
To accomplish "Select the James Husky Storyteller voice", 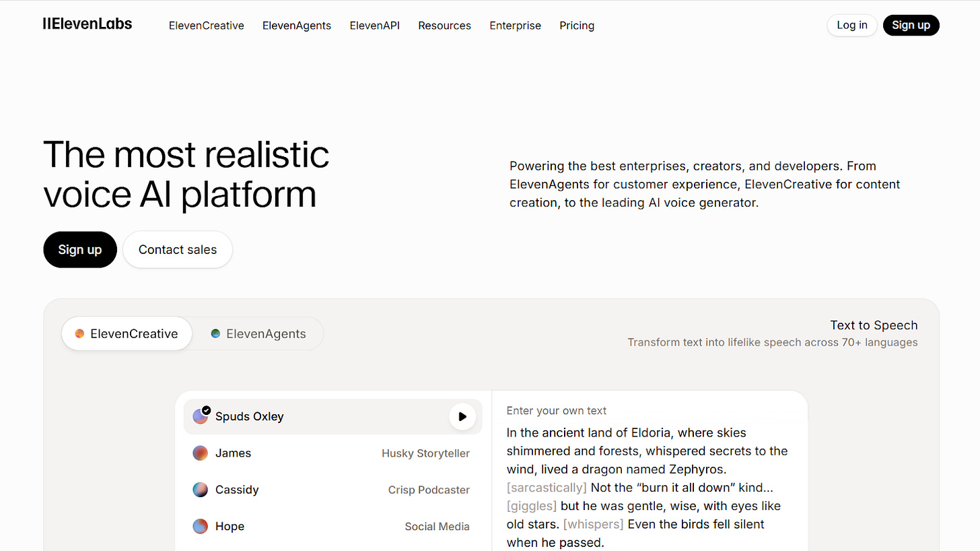I will point(333,453).
